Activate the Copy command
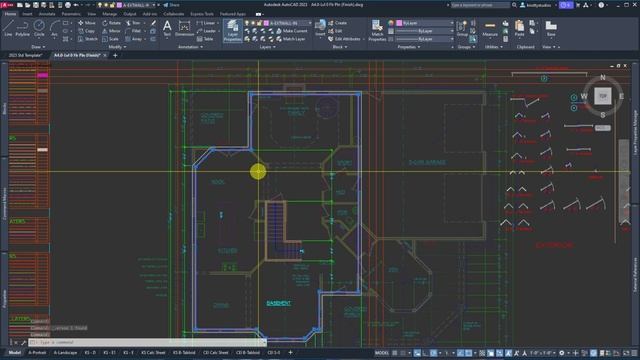The image size is (640, 360). (x=87, y=31)
